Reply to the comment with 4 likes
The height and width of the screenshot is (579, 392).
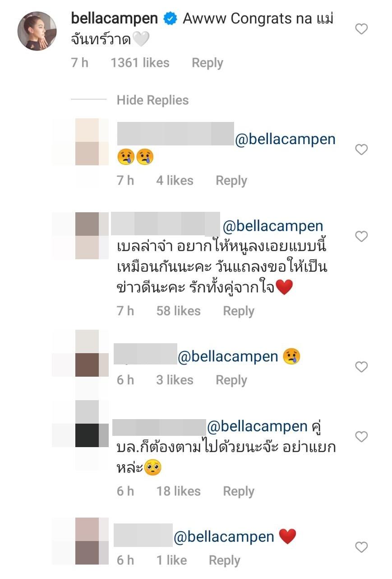point(231,180)
